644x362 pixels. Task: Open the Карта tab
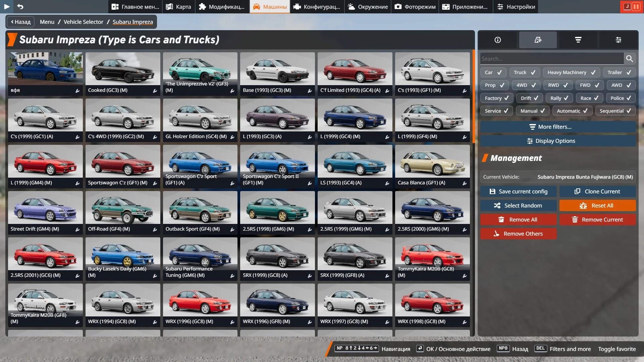coord(178,7)
